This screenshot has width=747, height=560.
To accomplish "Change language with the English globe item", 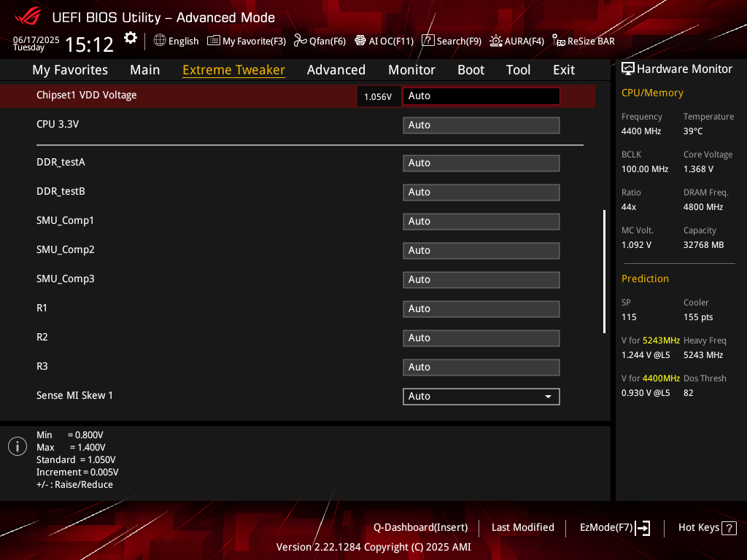I will (x=176, y=41).
